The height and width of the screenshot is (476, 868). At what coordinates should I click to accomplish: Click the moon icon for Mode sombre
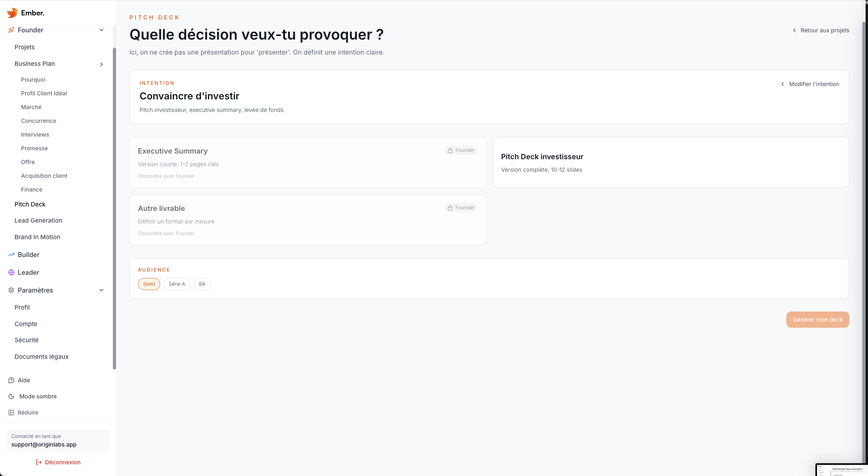(x=11, y=396)
